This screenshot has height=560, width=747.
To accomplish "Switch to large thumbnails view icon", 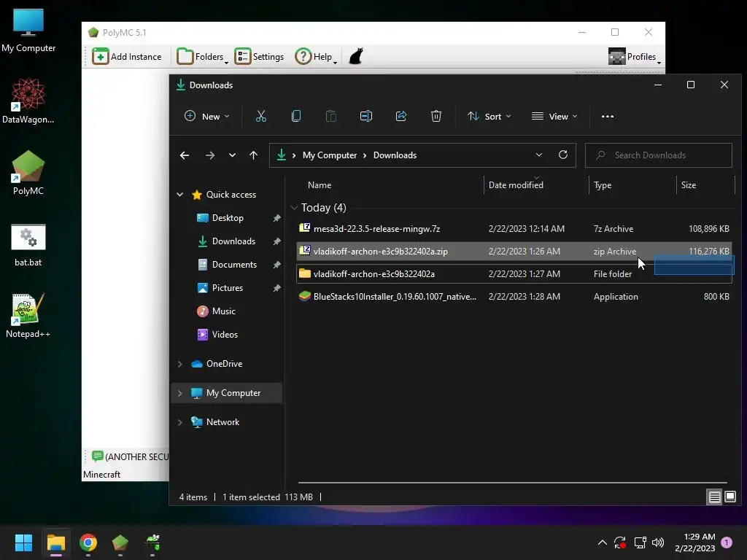I will point(729,497).
